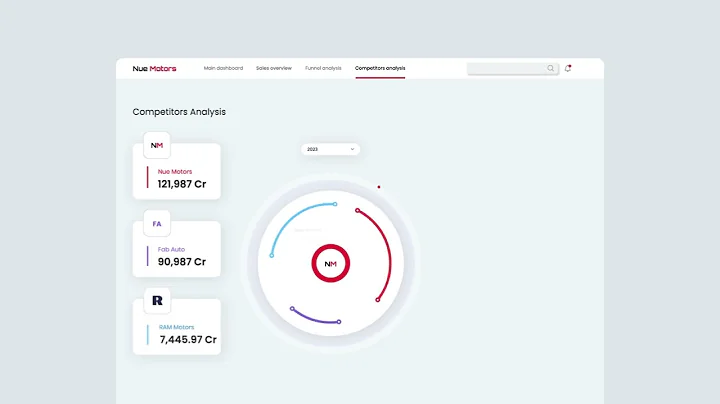Click the RAM Motors label
Viewport: 720px width, 404px height.
point(176,327)
